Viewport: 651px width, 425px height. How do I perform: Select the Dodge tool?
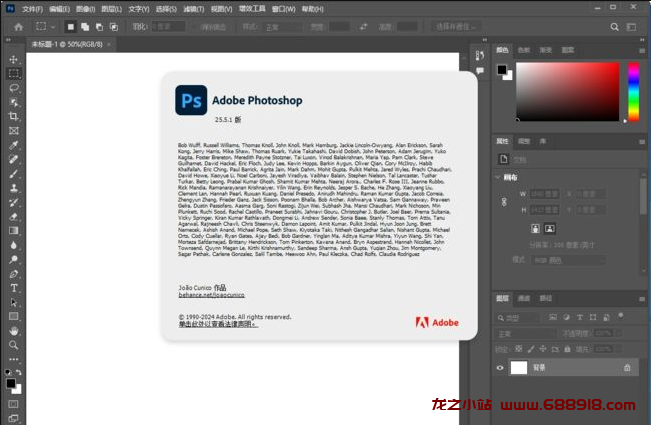(x=14, y=259)
